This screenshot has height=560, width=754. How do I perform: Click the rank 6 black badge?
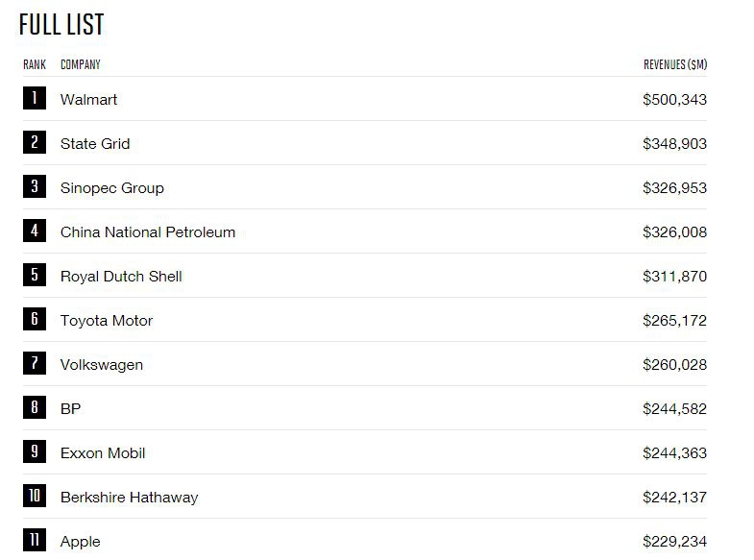pyautogui.click(x=35, y=319)
